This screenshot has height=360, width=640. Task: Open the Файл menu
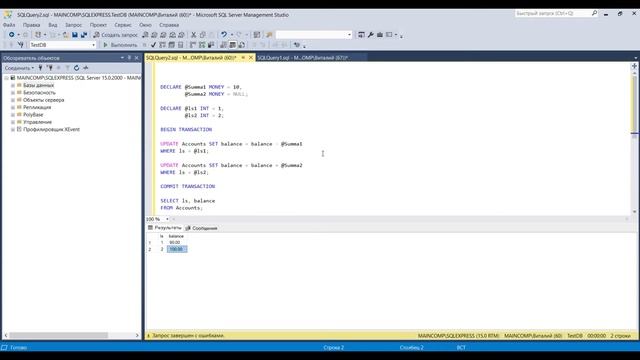click(x=9, y=25)
